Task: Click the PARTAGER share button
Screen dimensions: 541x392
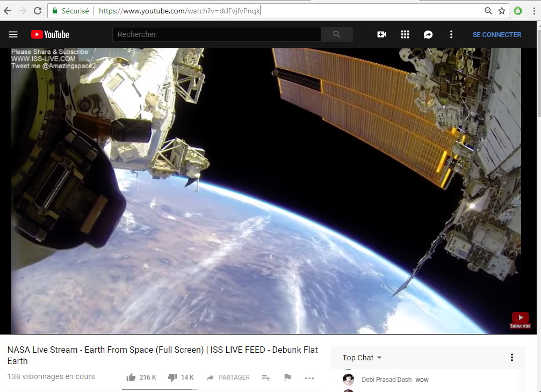Action: [228, 378]
